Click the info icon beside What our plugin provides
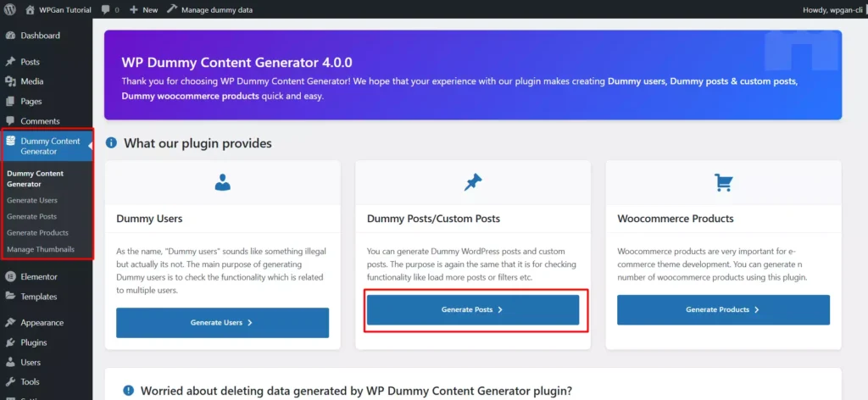The width and height of the screenshot is (868, 400). pos(111,143)
